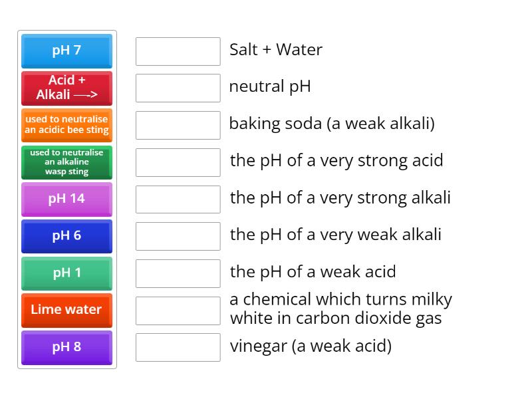Click the Acid + Alkali tile
Screen dimensions: 532x399
(x=66, y=88)
